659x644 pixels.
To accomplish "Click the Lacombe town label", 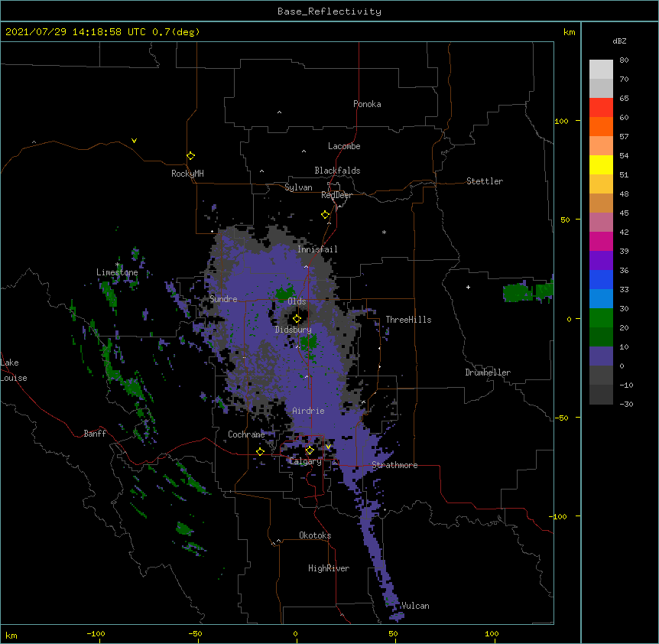I will pyautogui.click(x=344, y=146).
